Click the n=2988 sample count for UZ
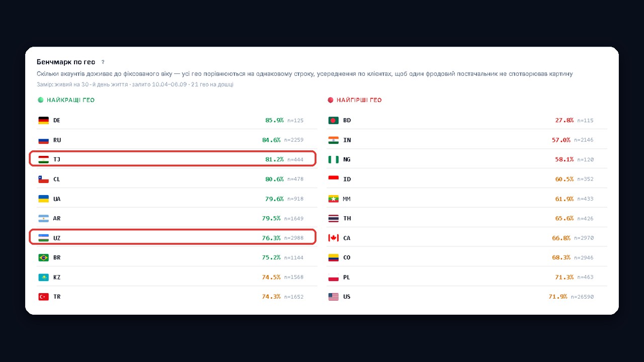Image resolution: width=644 pixels, height=362 pixels. (294, 238)
